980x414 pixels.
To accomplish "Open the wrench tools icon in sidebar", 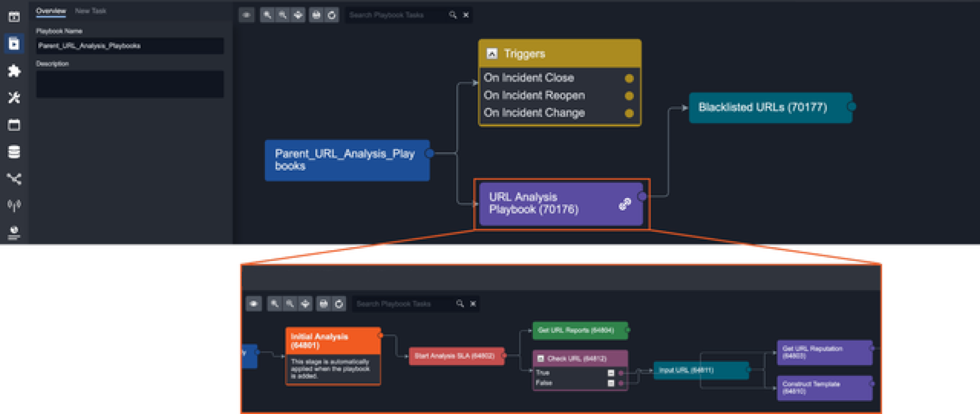I will point(14,98).
